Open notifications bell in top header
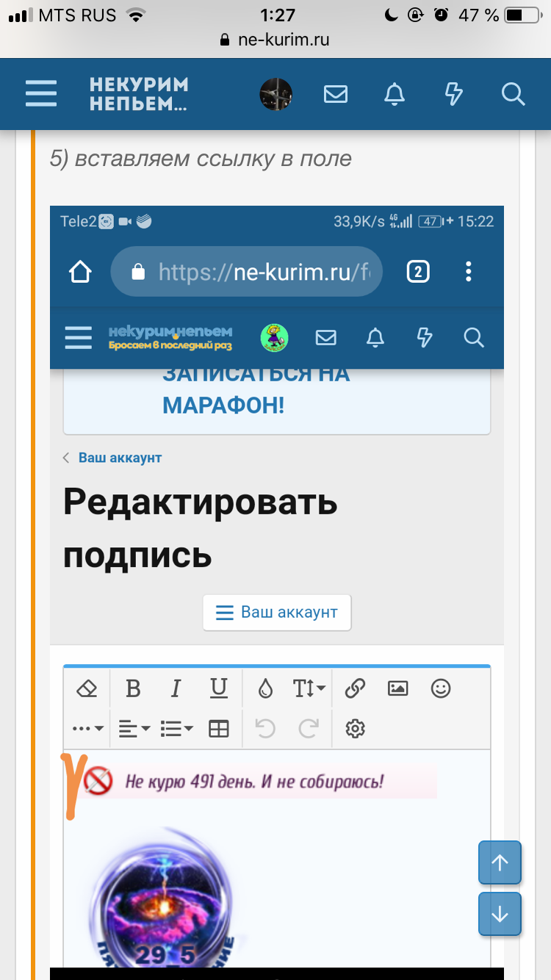This screenshot has height=980, width=551. pos(395,94)
